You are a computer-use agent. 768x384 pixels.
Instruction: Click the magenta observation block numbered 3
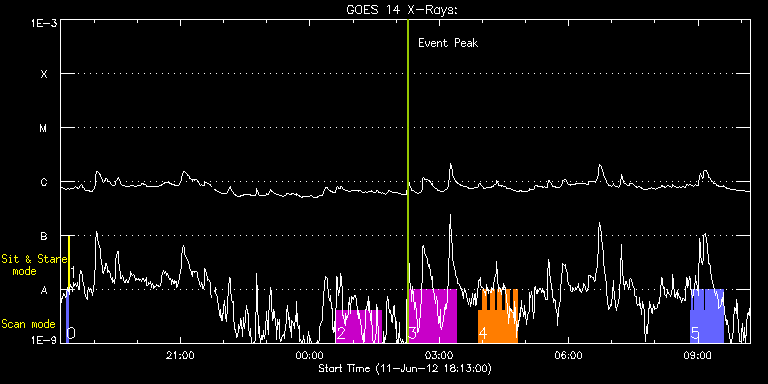click(433, 316)
